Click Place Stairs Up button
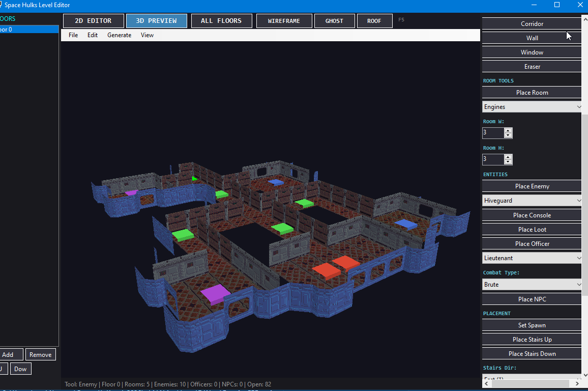Viewport: 588px width, 391px height. tap(532, 339)
